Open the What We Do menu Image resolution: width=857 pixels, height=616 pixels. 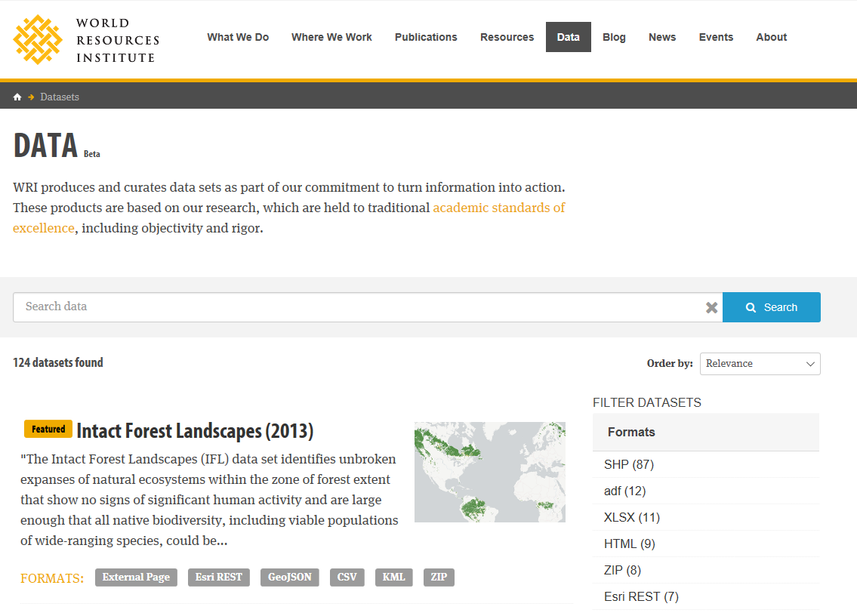point(238,37)
